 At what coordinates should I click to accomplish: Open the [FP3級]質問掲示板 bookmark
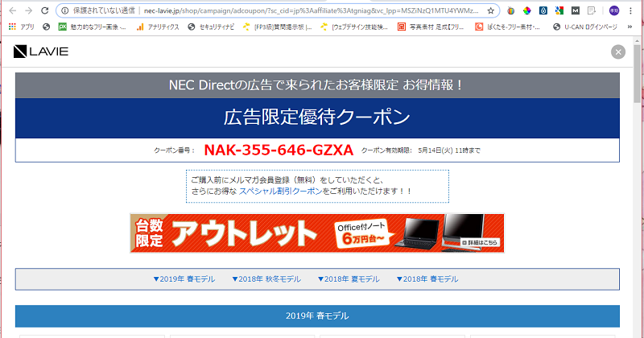tap(278, 27)
